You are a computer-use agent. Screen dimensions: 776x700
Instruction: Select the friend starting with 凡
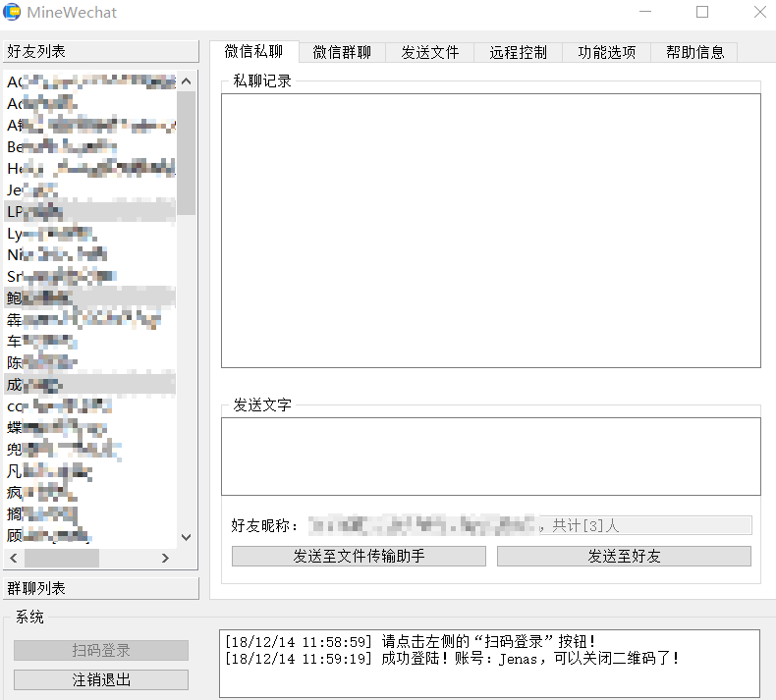click(x=90, y=470)
